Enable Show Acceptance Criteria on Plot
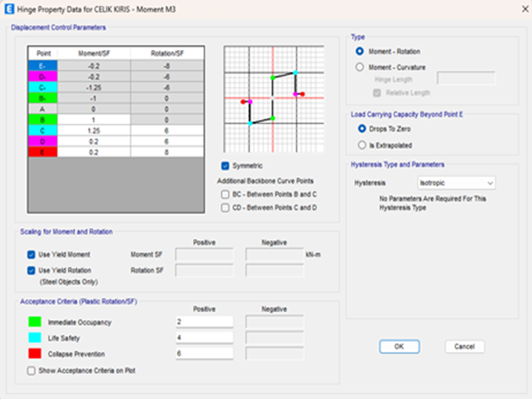The image size is (532, 399). [31, 370]
